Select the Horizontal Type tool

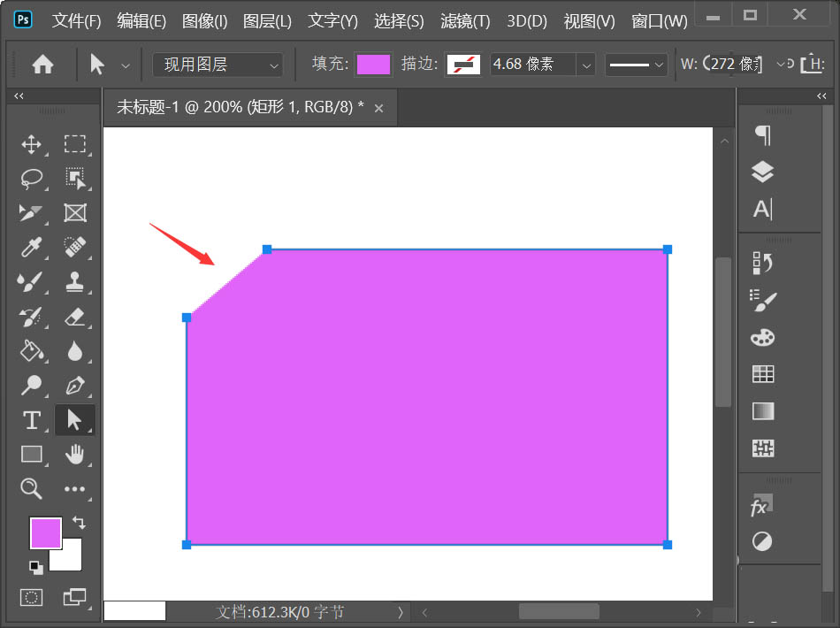[31, 420]
